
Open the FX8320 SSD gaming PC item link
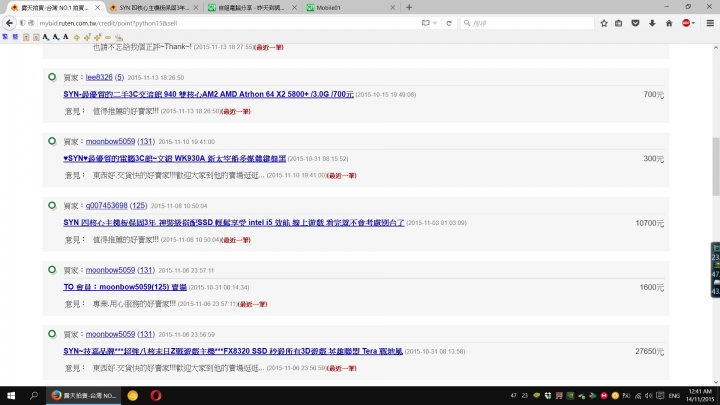click(x=233, y=351)
